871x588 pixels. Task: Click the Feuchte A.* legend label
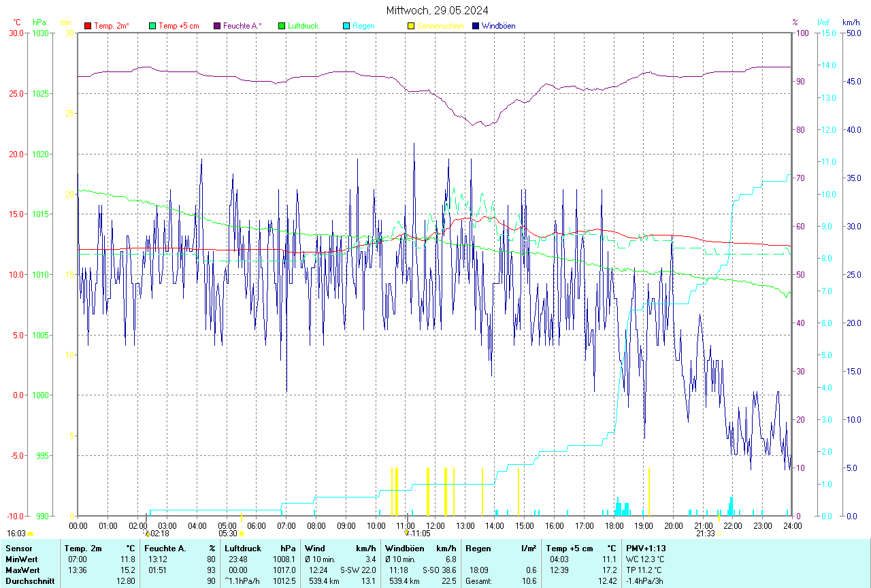tap(242, 26)
